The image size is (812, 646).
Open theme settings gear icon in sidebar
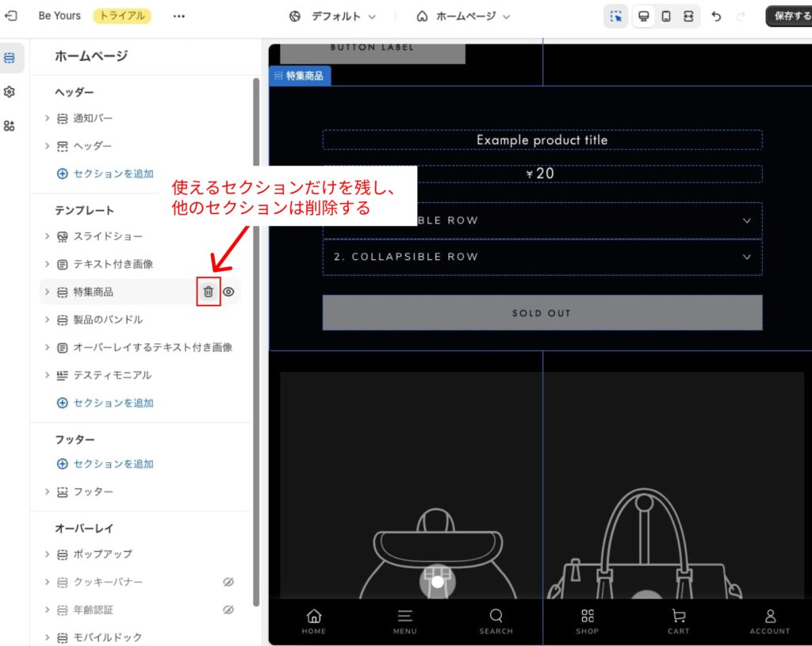[x=10, y=92]
